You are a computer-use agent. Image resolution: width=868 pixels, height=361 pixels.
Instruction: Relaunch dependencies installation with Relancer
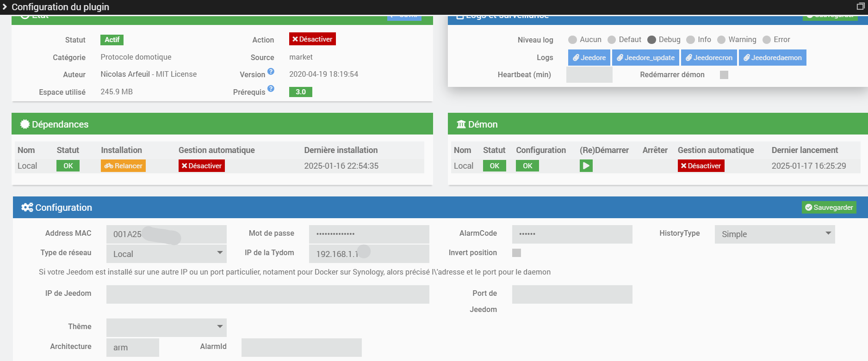coord(123,166)
